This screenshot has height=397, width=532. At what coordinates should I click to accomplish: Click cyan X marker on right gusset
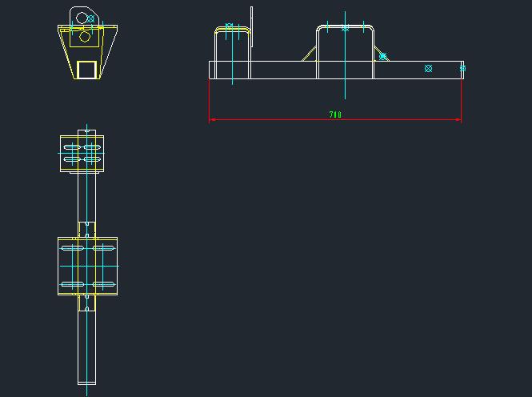(383, 56)
